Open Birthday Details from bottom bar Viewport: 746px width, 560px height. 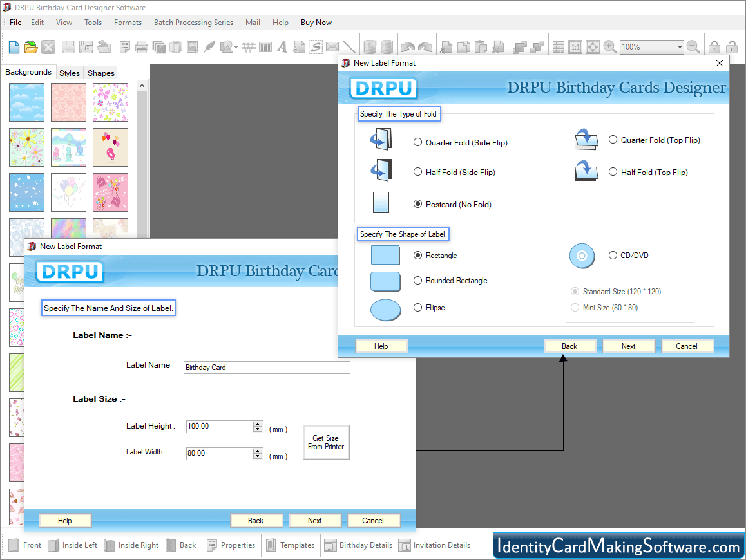click(x=359, y=545)
